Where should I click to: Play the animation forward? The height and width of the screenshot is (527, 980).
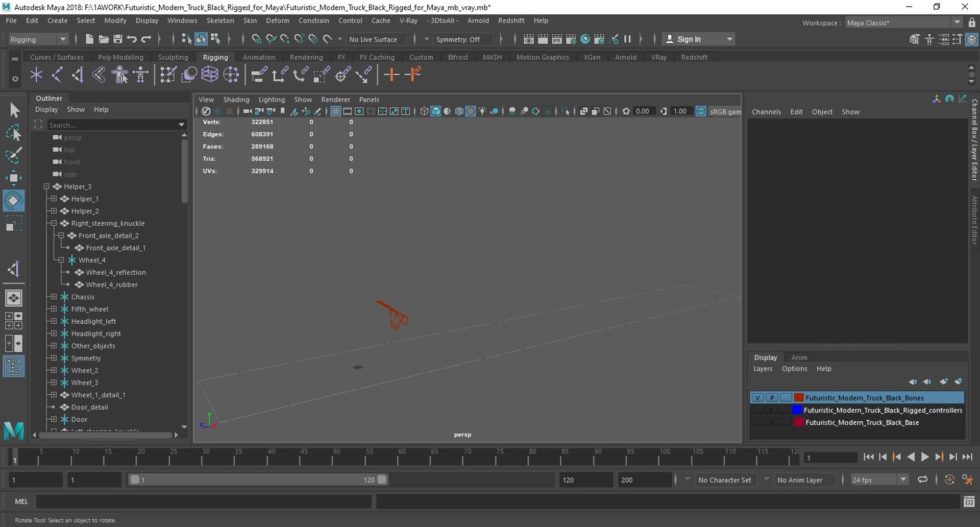pos(924,457)
